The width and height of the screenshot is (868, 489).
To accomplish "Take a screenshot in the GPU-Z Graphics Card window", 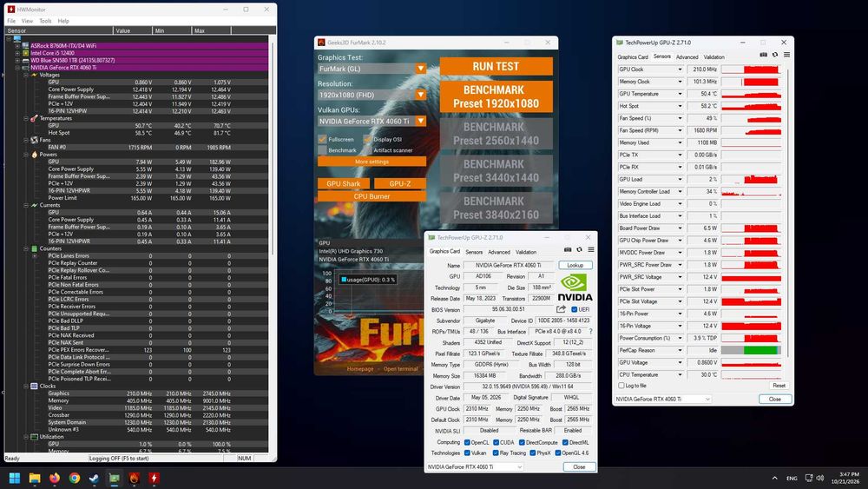I will 568,250.
